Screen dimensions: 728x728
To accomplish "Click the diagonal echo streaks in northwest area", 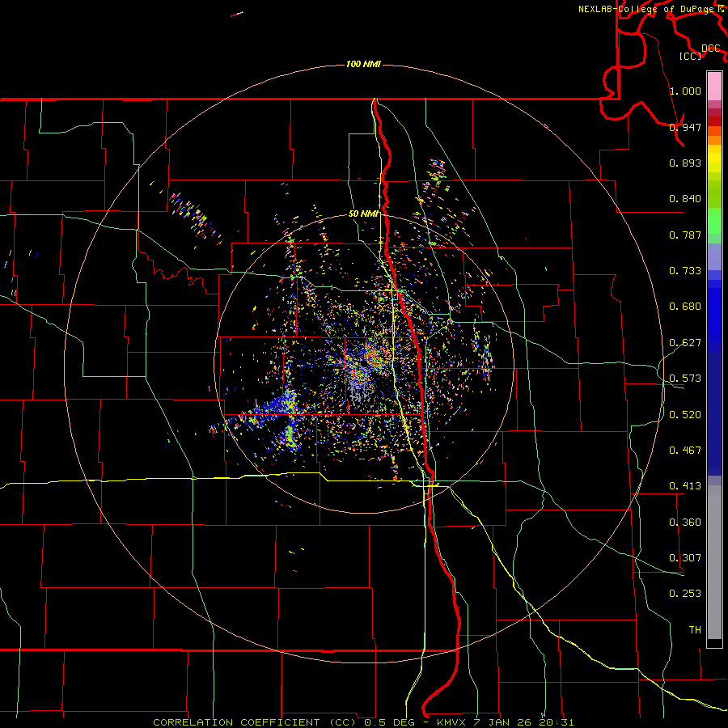I will (x=195, y=218).
